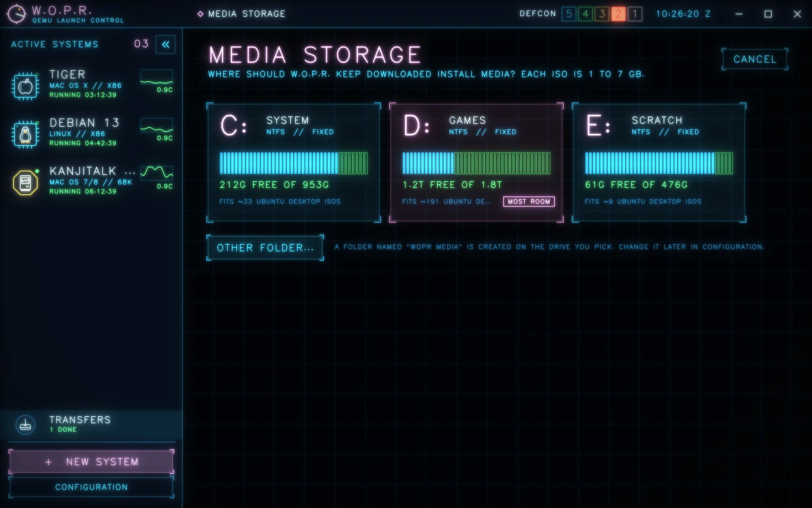Create a New System
The image size is (812, 508).
click(91, 462)
